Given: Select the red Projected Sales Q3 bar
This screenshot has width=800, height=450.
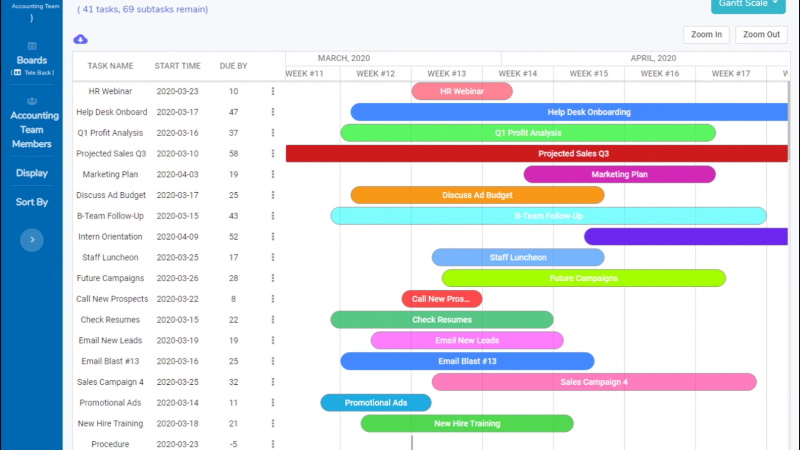Looking at the screenshot, I should pos(537,154).
